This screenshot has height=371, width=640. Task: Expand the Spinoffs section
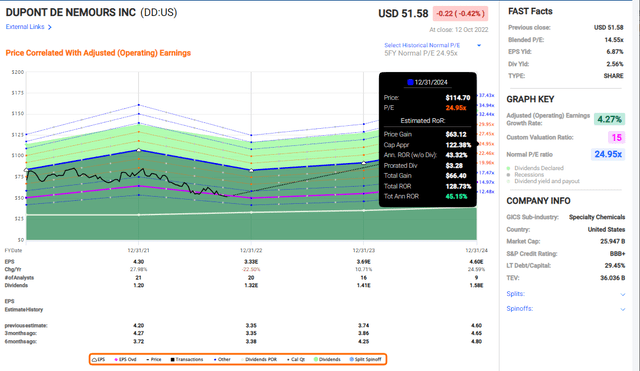pos(520,309)
